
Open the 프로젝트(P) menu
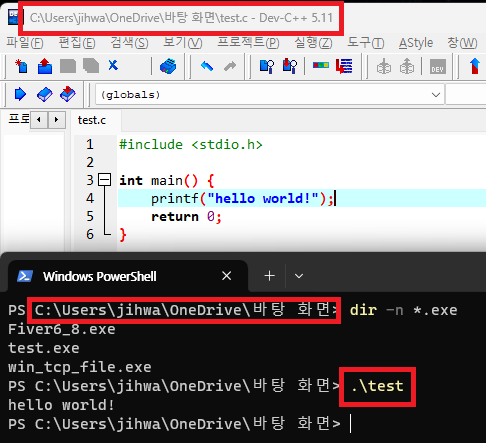pyautogui.click(x=248, y=43)
